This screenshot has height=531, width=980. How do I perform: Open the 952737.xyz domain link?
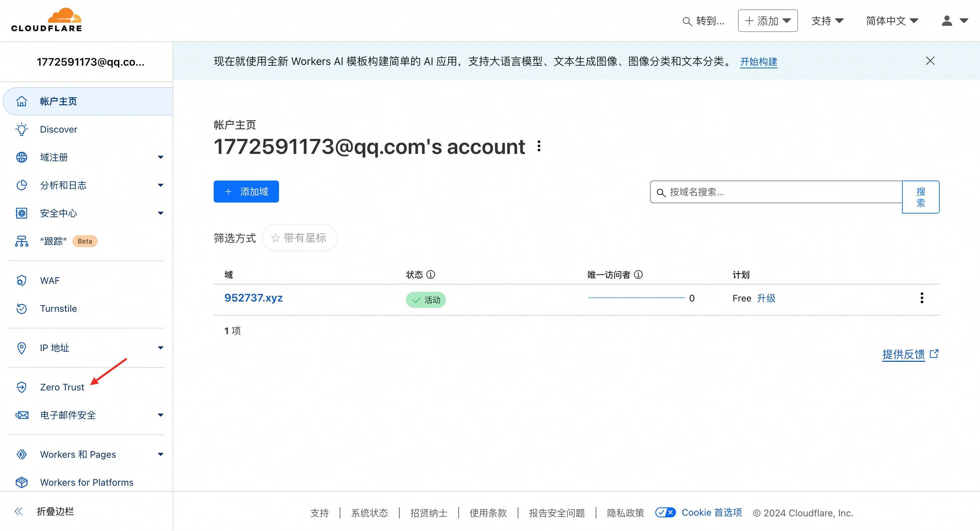pos(253,297)
